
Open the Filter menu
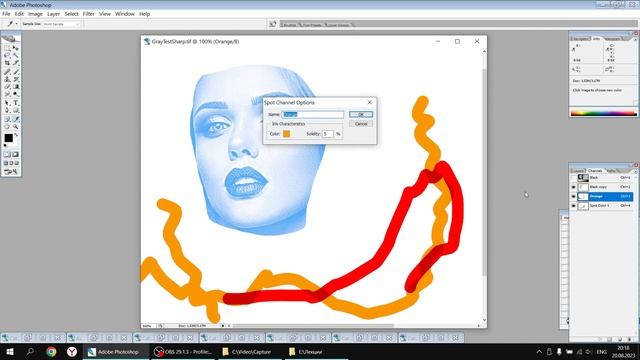(89, 14)
